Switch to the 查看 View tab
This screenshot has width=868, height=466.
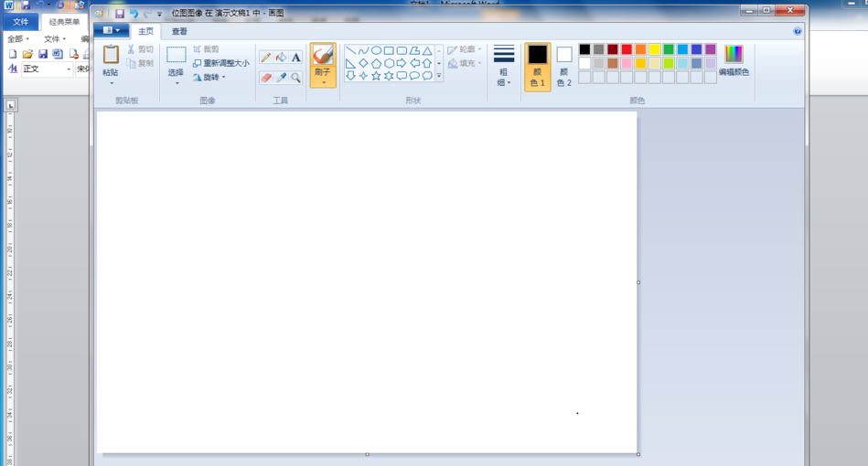179,31
